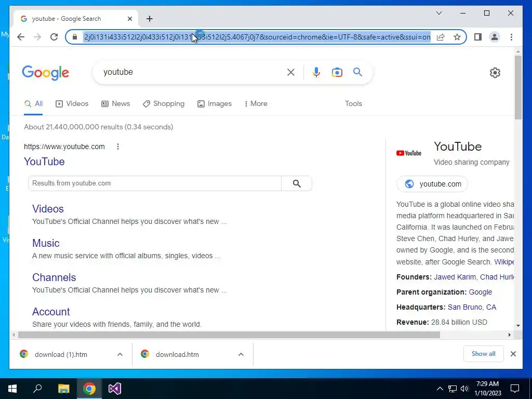532x399 pixels.
Task: Bookmark this page with the star icon
Action: [x=457, y=37]
